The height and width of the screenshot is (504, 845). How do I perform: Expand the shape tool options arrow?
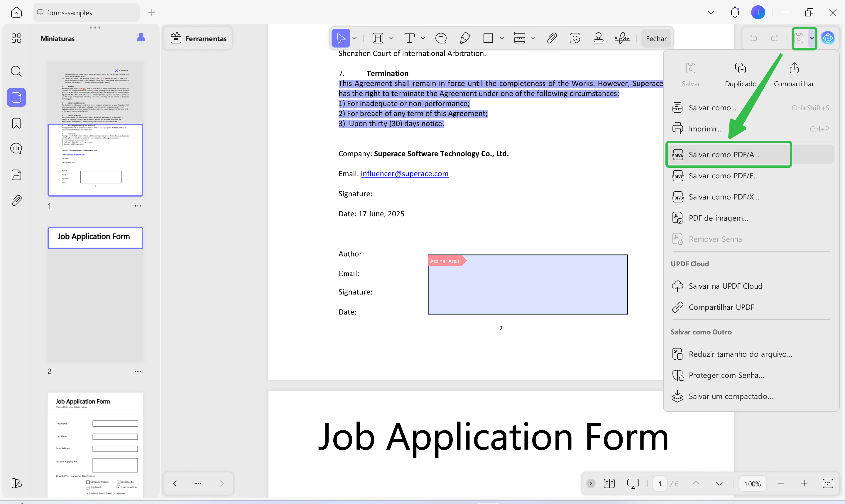(501, 38)
